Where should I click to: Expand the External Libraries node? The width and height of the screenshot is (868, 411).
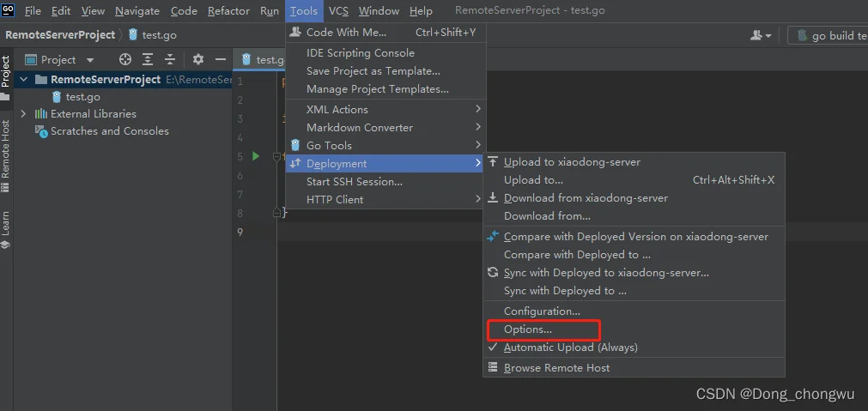click(23, 113)
